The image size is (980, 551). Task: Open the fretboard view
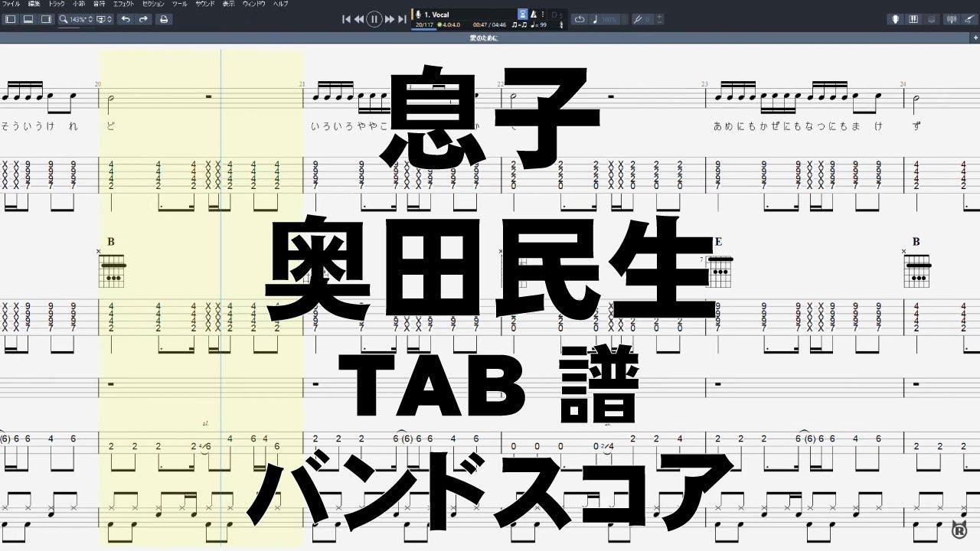897,19
